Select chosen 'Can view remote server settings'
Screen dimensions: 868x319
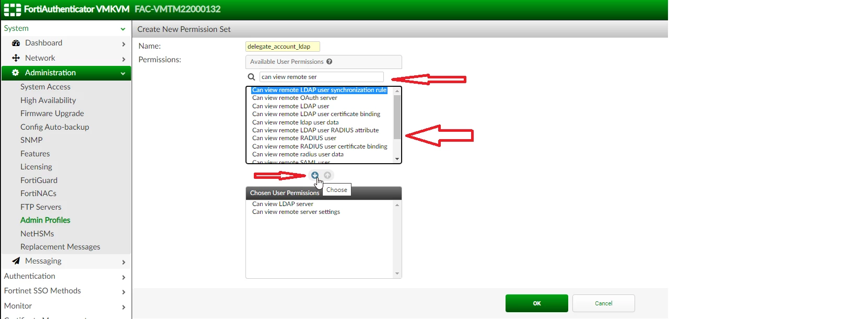(296, 212)
